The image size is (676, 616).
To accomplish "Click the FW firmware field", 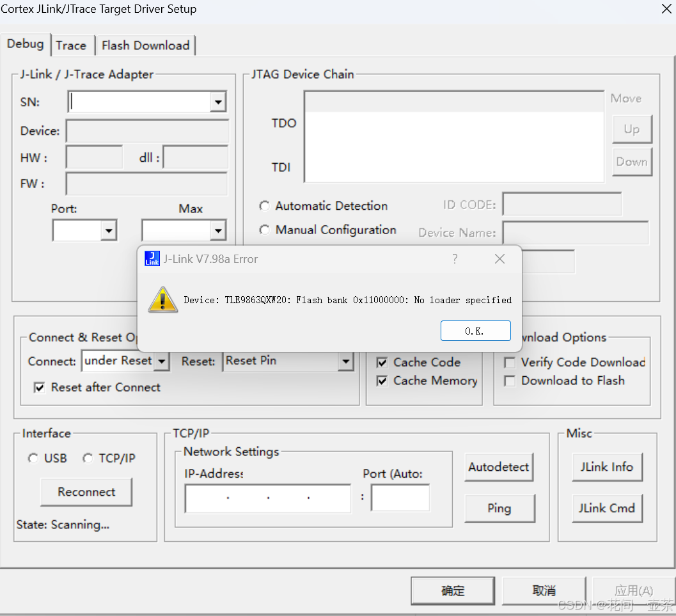I will point(146,184).
